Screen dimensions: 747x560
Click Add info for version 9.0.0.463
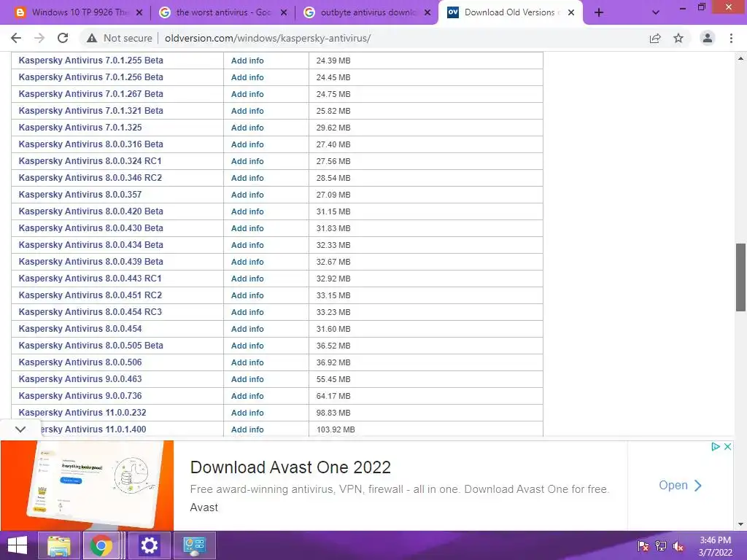247,379
